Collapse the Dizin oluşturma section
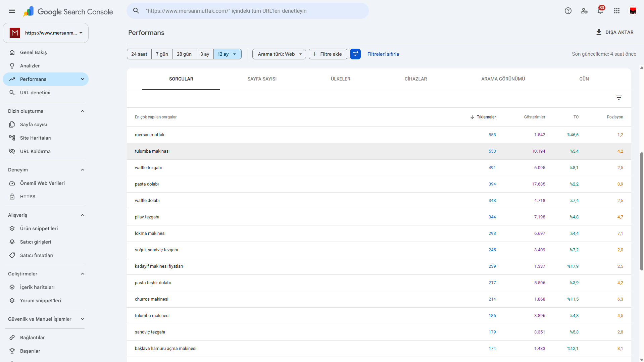This screenshot has height=362, width=644. point(83,111)
